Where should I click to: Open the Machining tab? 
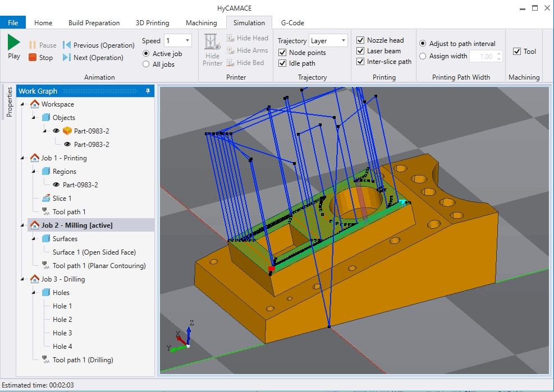[202, 22]
